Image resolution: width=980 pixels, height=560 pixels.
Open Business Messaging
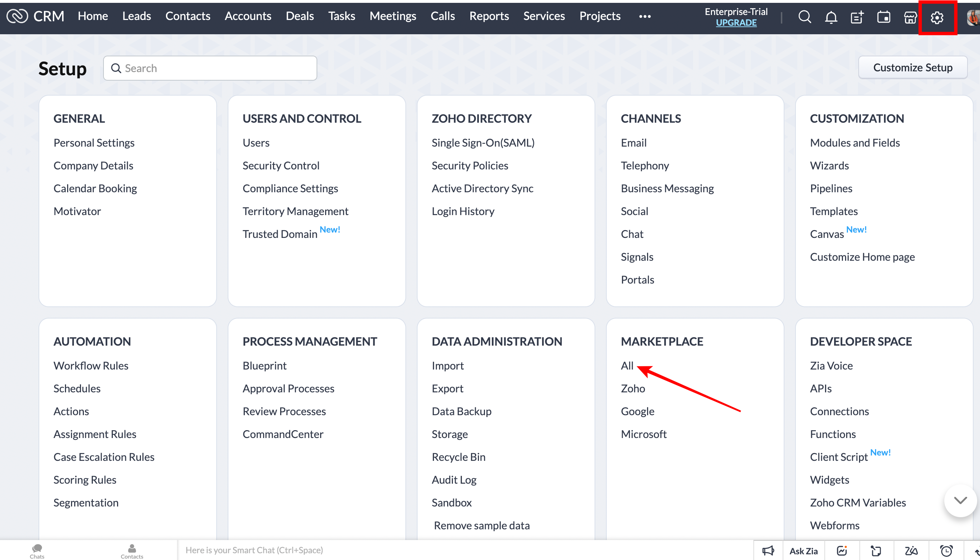pos(667,188)
